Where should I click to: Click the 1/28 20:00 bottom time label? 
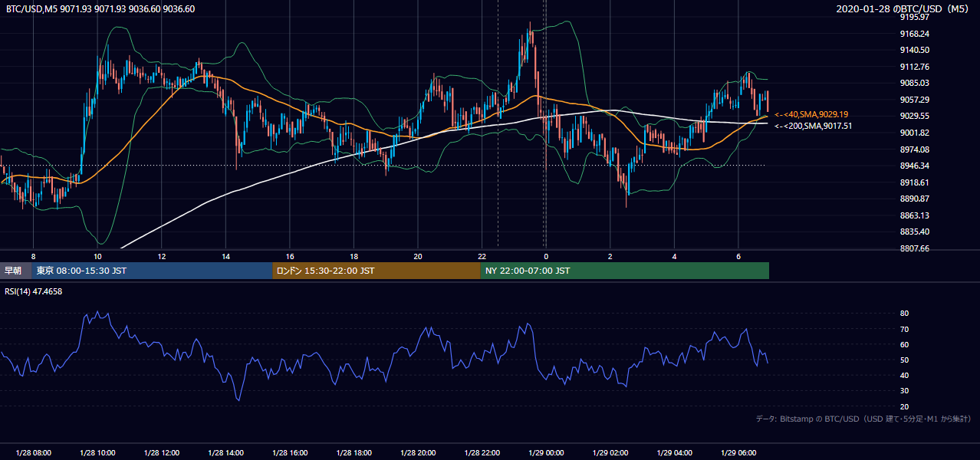click(x=417, y=453)
